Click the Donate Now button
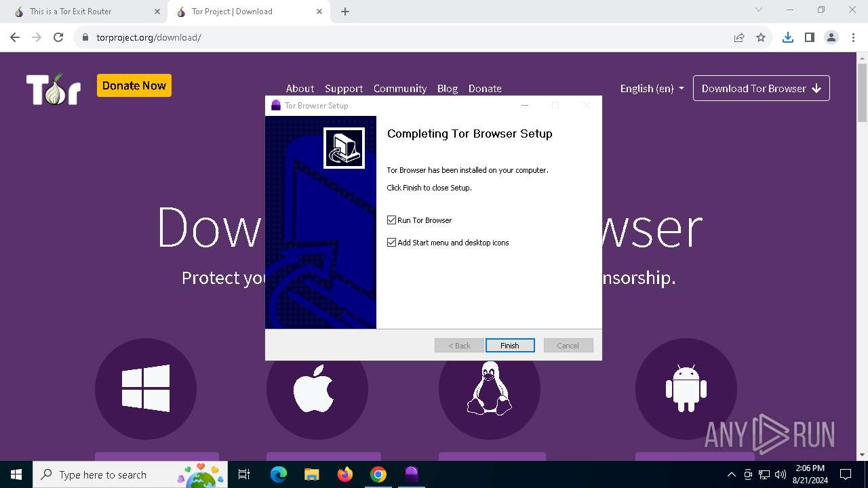The height and width of the screenshot is (488, 868). [x=134, y=85]
